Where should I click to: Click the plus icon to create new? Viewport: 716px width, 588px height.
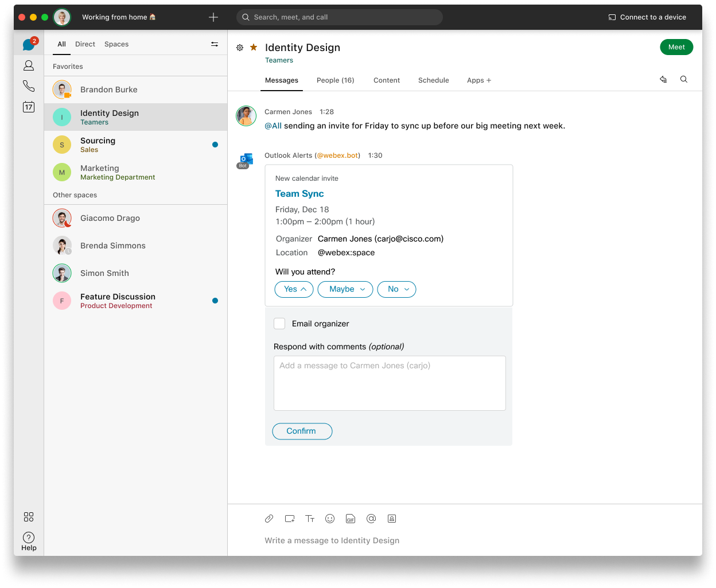[x=213, y=17]
